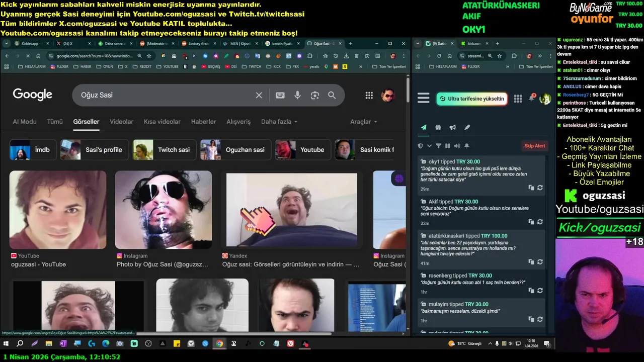Click the Skip Alert button

534,146
